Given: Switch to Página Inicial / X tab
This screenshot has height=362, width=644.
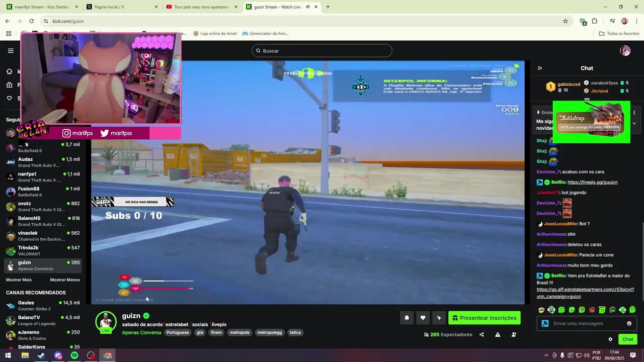Looking at the screenshot, I should tap(122, 7).
